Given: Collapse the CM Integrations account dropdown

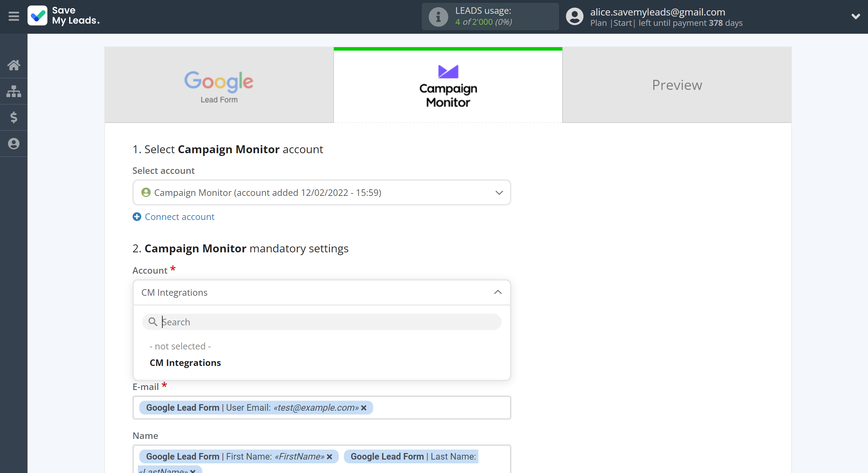Looking at the screenshot, I should pyautogui.click(x=498, y=292).
